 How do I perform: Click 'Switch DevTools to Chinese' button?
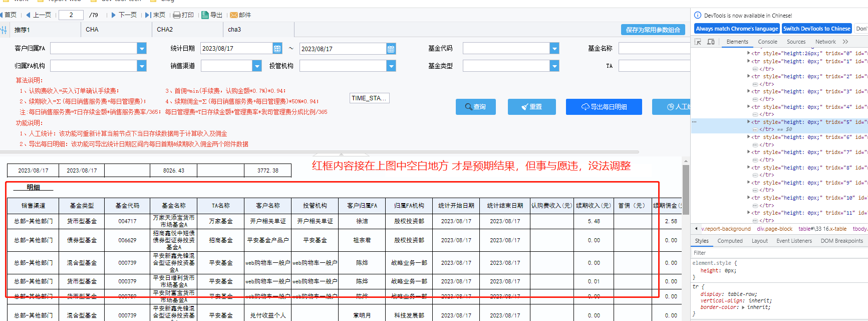pos(817,29)
